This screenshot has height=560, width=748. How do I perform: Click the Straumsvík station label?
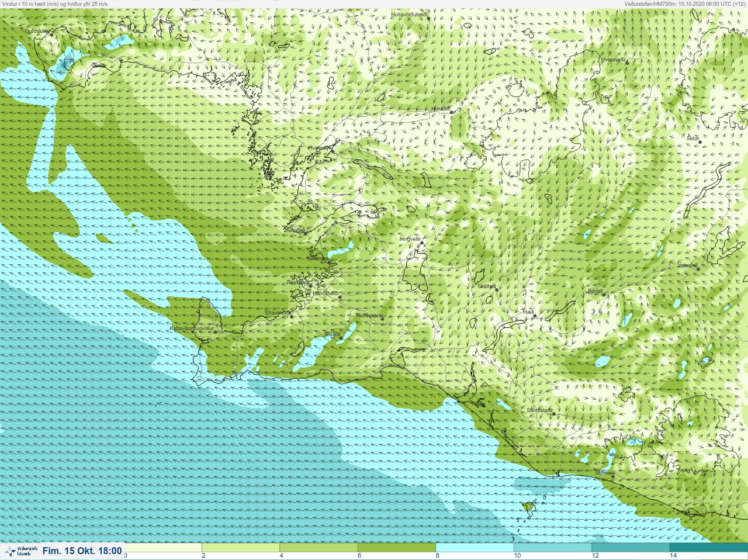tap(277, 313)
